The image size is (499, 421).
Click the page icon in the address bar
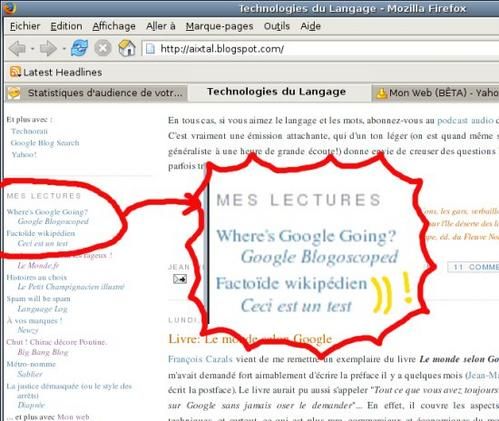pos(150,49)
